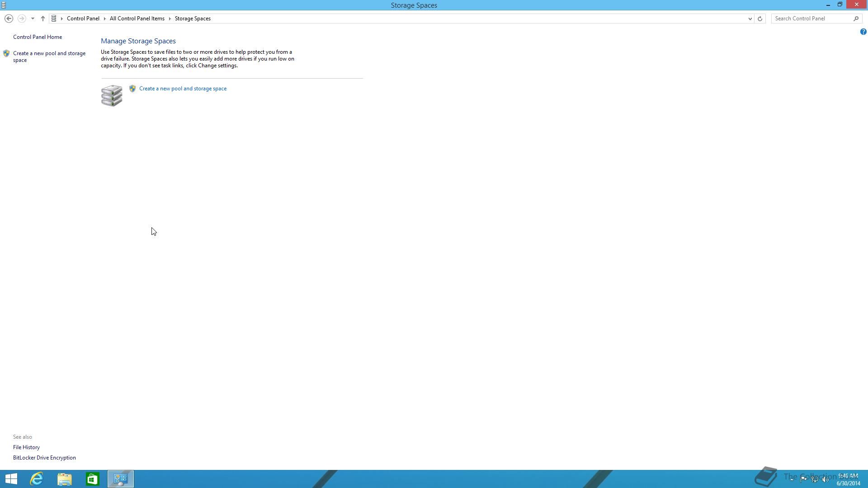Show hidden tray icons arrow

[792, 479]
